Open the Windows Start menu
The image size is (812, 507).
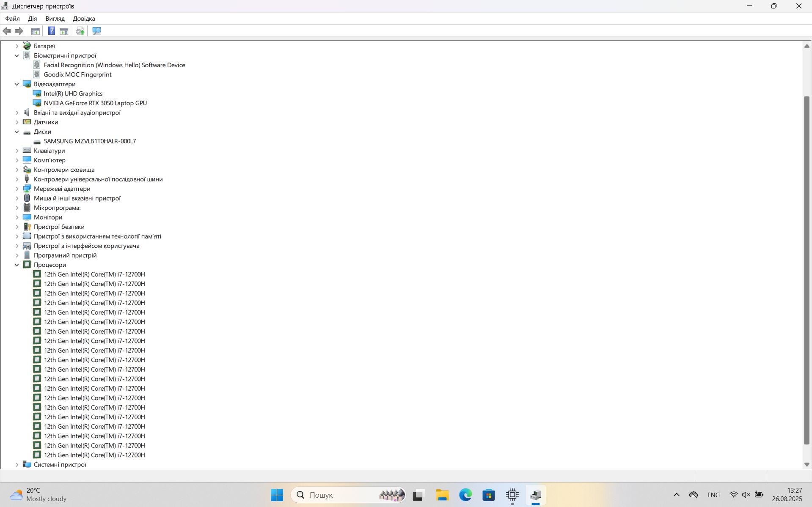coord(277,495)
